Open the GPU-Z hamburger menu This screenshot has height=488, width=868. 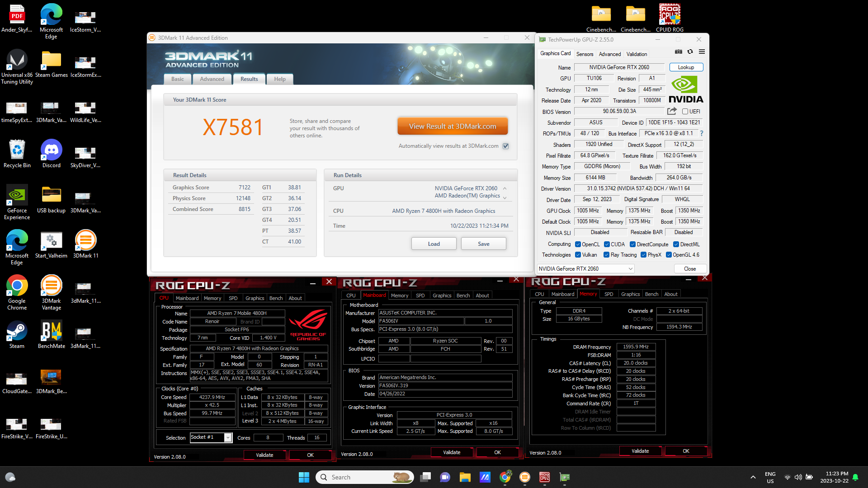coord(702,52)
